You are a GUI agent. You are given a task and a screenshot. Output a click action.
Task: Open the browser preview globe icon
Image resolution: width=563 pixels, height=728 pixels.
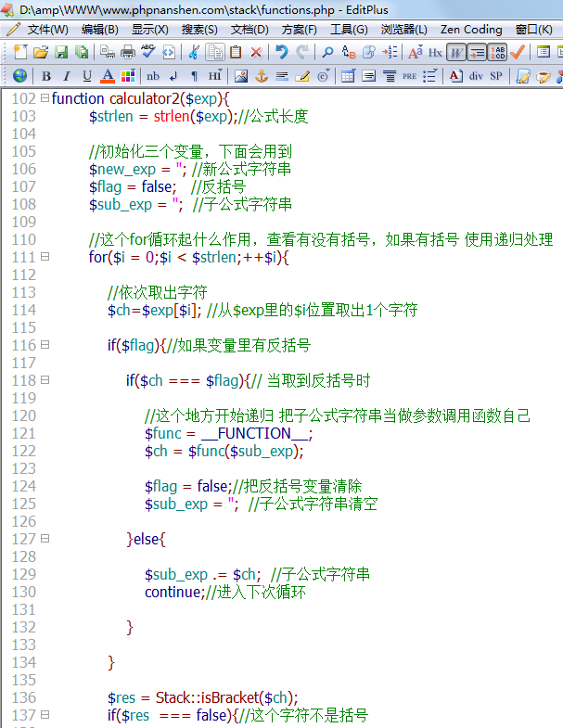pyautogui.click(x=20, y=76)
